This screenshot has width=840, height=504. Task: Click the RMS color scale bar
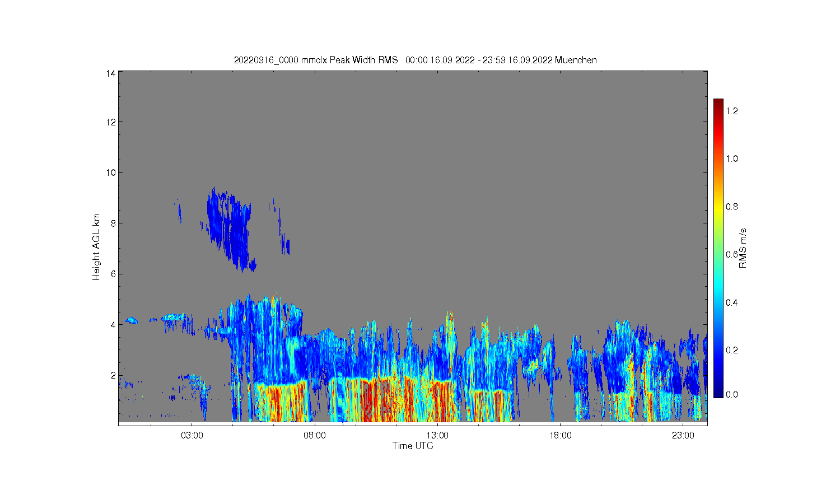(x=718, y=248)
